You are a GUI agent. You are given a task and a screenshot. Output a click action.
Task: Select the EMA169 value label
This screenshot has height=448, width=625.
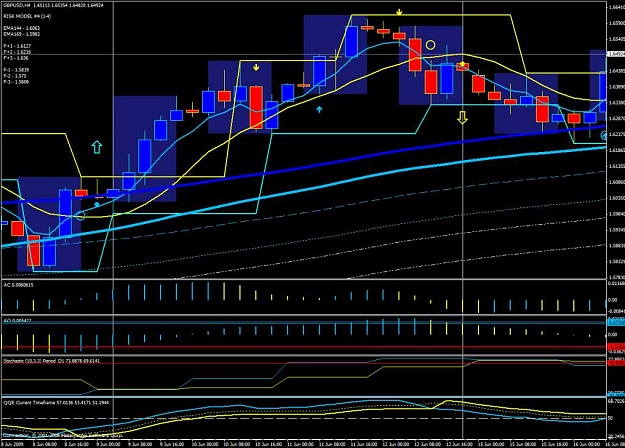point(22,34)
